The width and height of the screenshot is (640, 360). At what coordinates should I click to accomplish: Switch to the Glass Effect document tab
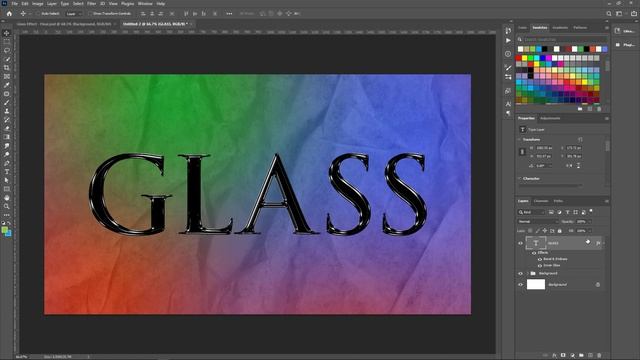(x=63, y=24)
